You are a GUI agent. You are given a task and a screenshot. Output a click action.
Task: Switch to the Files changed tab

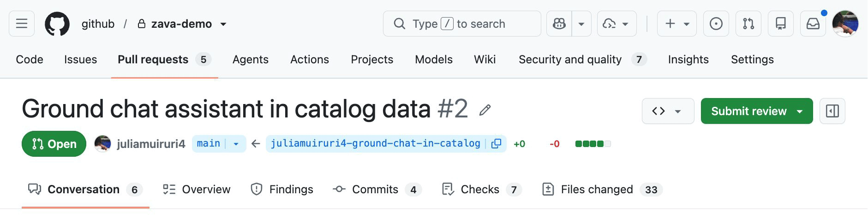[602, 190]
